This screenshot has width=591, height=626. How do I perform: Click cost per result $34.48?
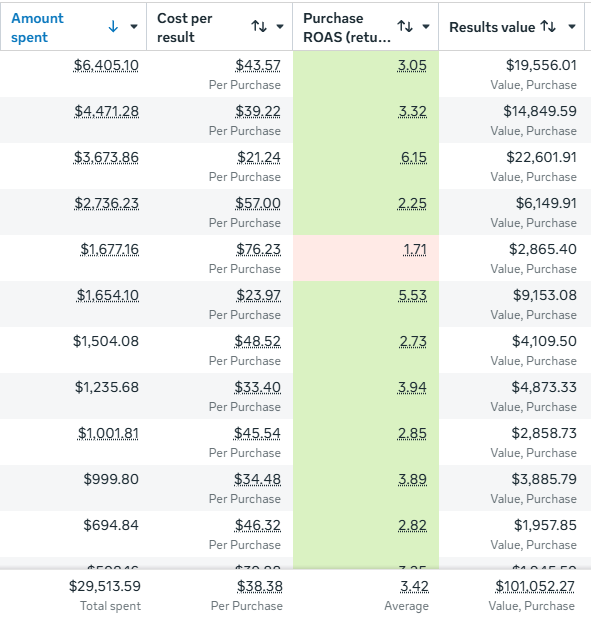[x=257, y=479]
